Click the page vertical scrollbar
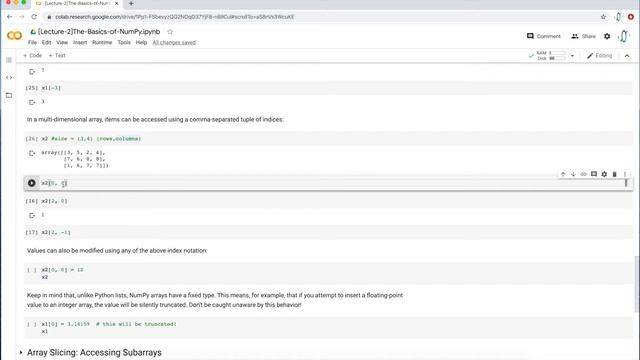This screenshot has height=360, width=640. 636,284
